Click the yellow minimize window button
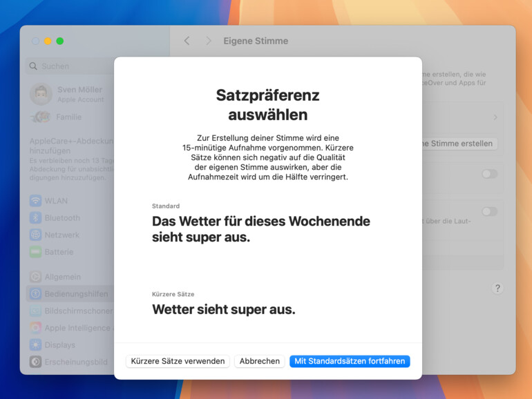The height and width of the screenshot is (399, 532). [x=48, y=41]
